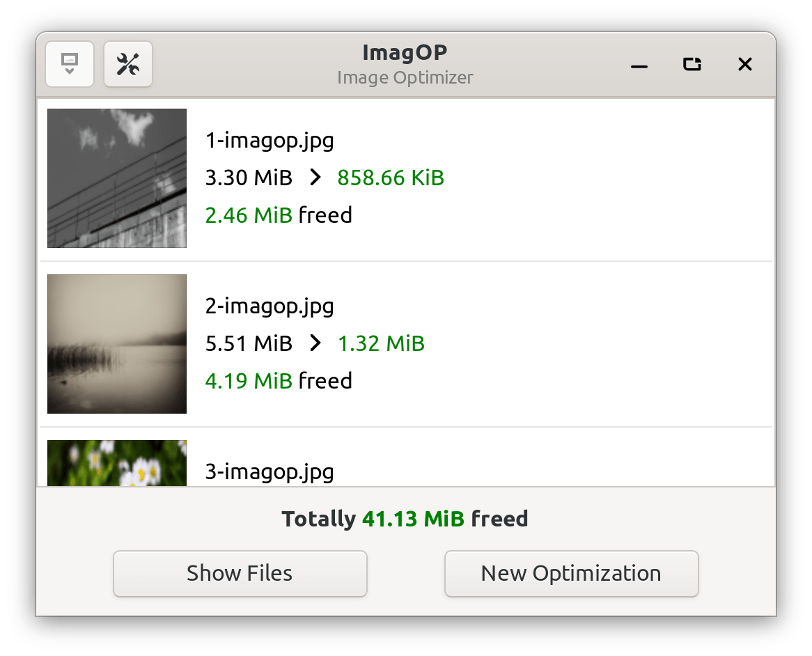
Task: Click the Show Files button
Action: click(240, 574)
